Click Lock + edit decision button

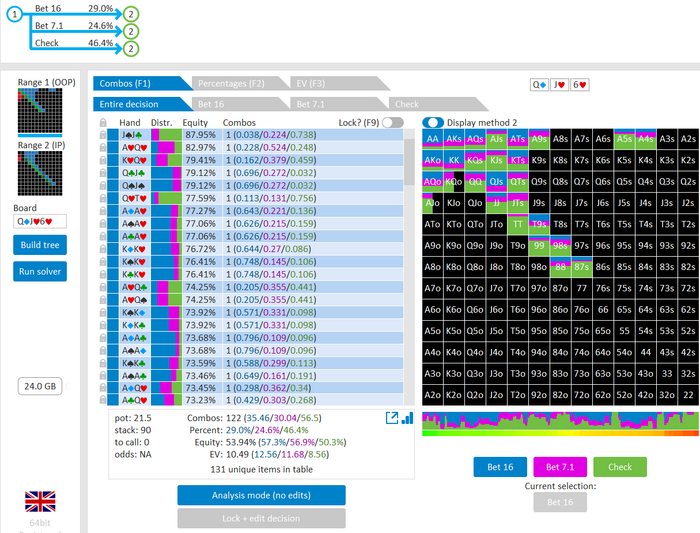(x=261, y=518)
